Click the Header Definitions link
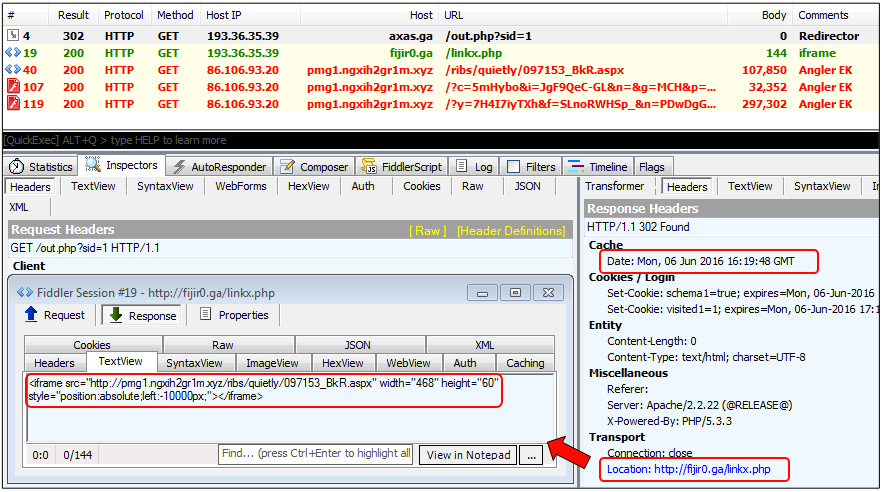This screenshot has width=883, height=492. (x=510, y=230)
